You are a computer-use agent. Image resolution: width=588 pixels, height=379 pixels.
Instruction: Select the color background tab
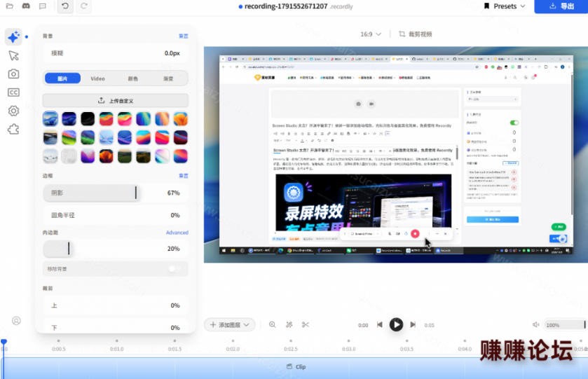(132, 78)
